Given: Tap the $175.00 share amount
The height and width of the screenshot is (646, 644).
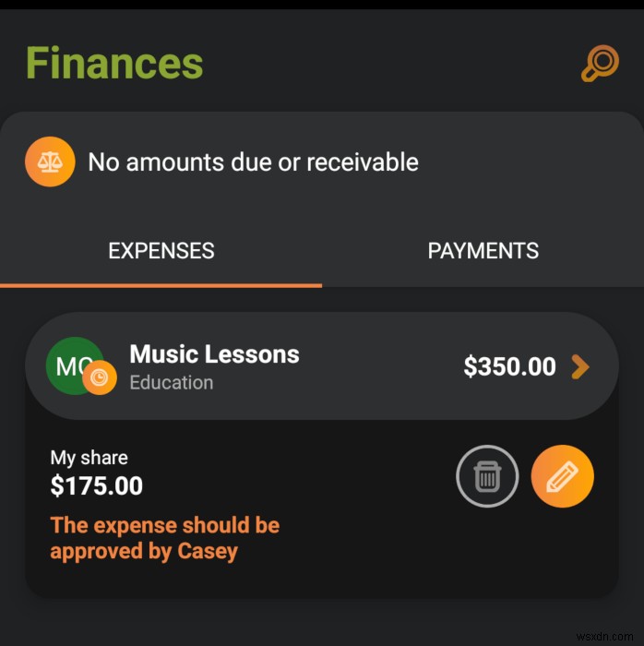Looking at the screenshot, I should coord(97,485).
